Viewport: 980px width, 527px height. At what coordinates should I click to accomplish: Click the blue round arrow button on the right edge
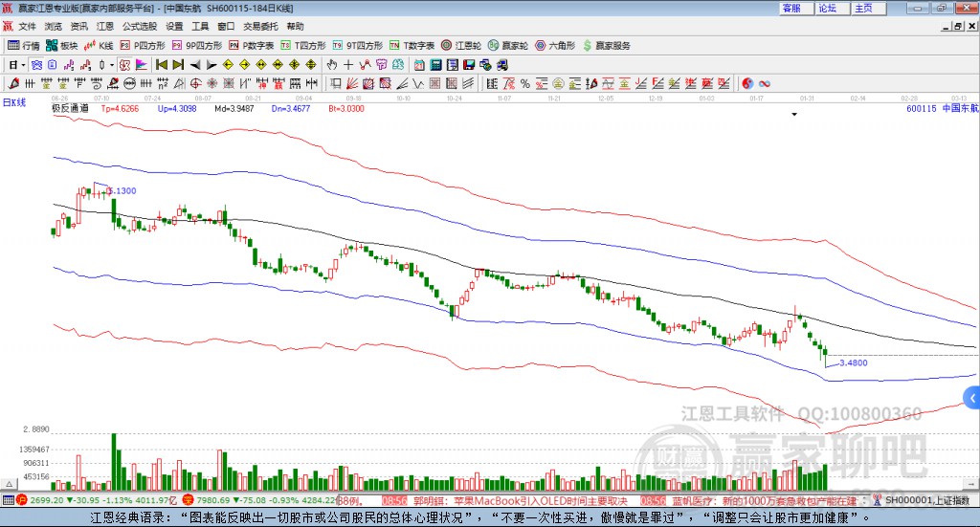click(x=972, y=396)
